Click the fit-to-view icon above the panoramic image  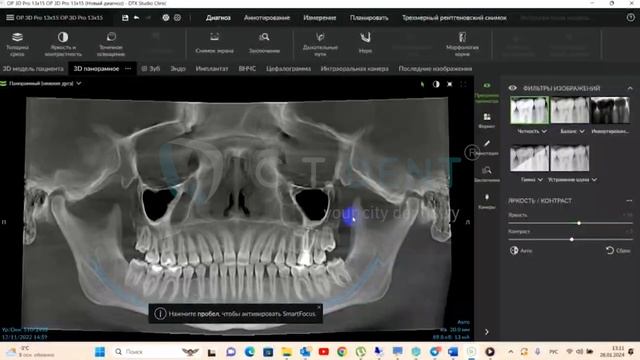(x=449, y=84)
